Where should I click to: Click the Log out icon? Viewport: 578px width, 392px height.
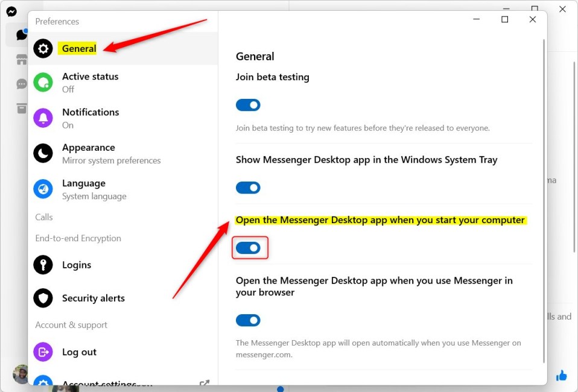(x=43, y=352)
